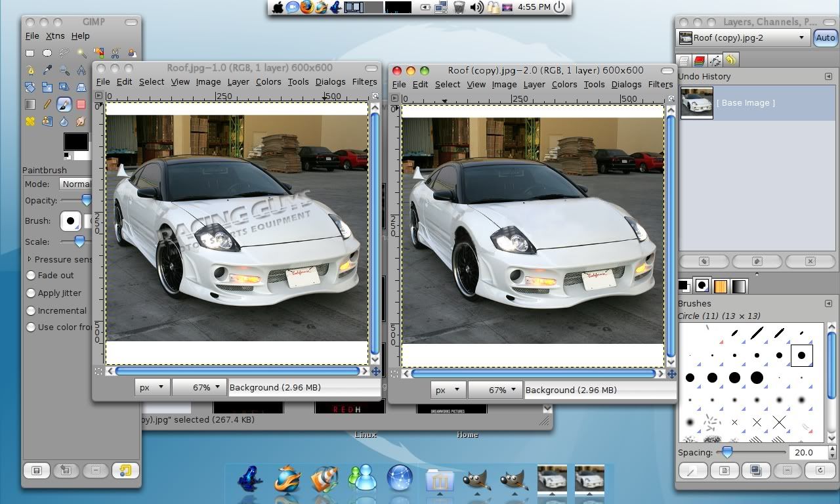Select the Smudge finger tool
This screenshot has height=504, width=840.
pos(81,121)
